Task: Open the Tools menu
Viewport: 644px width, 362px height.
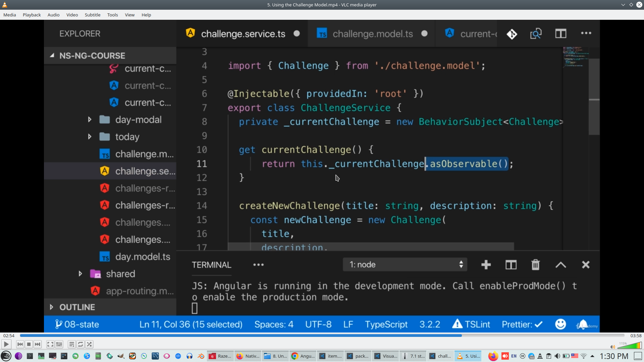Action: click(x=112, y=15)
